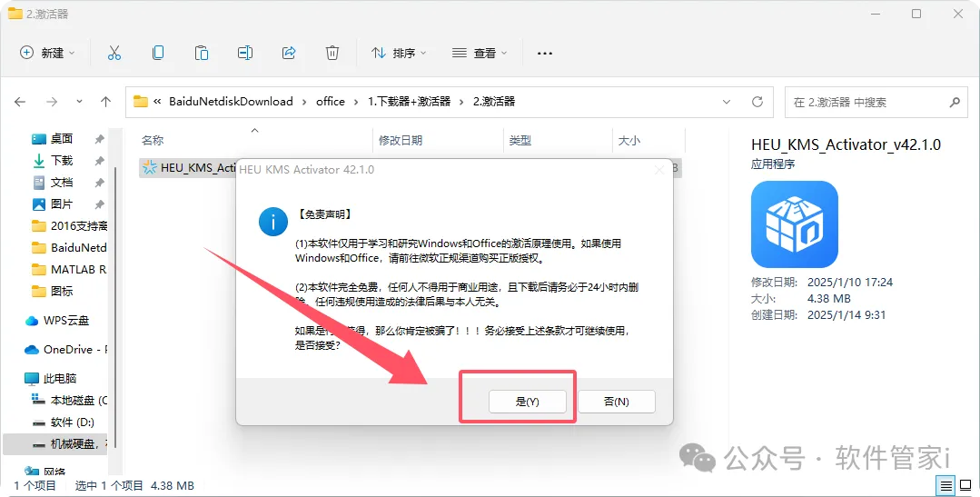Screen dimensions: 980x497
Task: Open the 2016支持 folder in sidebar
Action: tap(69, 225)
